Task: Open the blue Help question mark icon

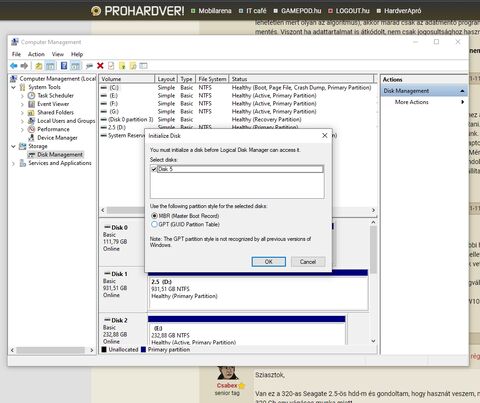Action: tap(64, 66)
